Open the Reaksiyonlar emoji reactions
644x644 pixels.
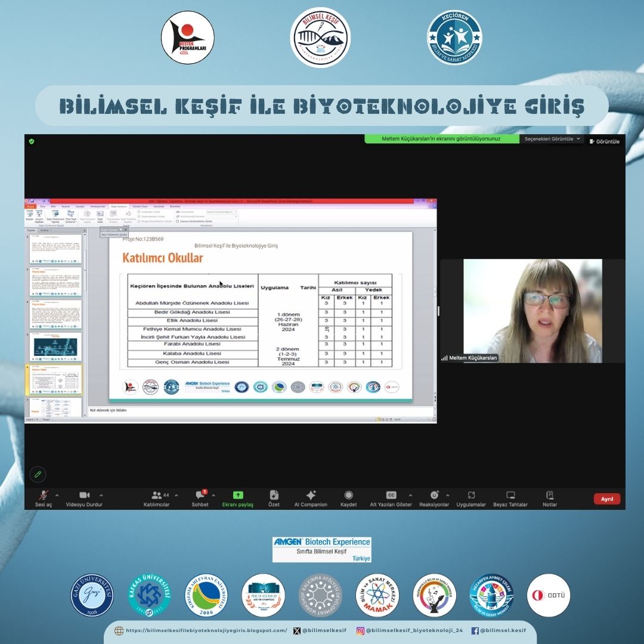click(x=434, y=499)
